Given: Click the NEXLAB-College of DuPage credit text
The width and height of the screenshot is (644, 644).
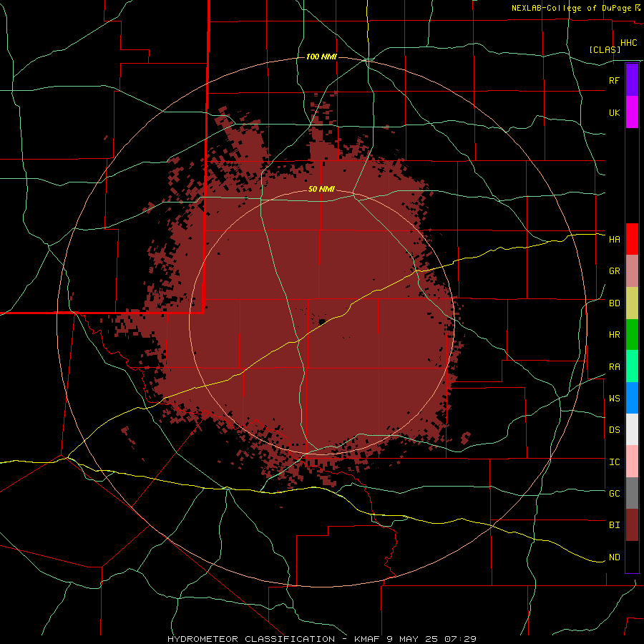Looking at the screenshot, I should coord(571,8).
